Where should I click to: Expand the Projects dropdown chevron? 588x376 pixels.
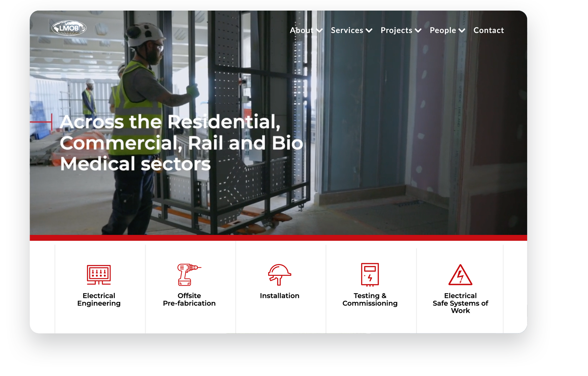[x=418, y=31]
